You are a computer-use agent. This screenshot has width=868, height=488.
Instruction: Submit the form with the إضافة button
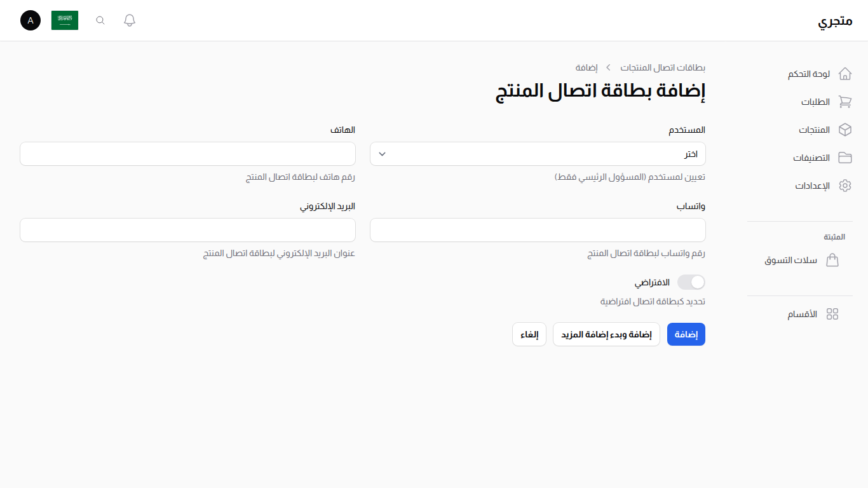pyautogui.click(x=686, y=334)
